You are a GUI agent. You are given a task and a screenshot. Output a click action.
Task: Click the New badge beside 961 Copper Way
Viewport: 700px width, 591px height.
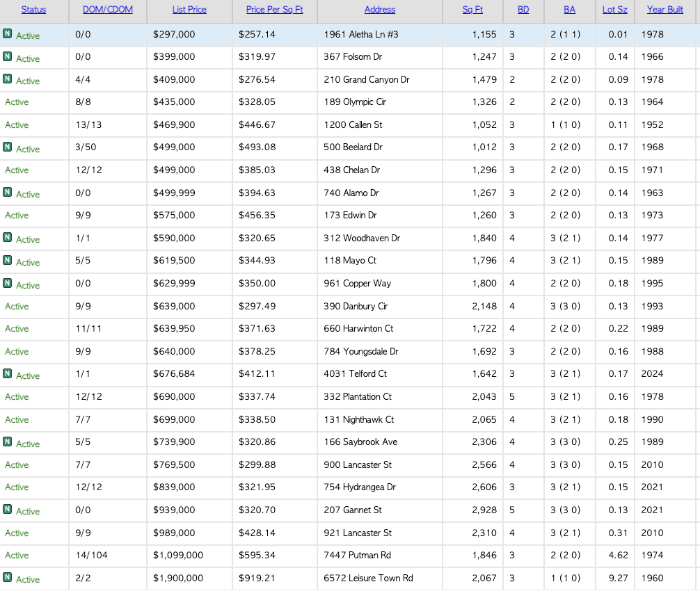[7, 283]
